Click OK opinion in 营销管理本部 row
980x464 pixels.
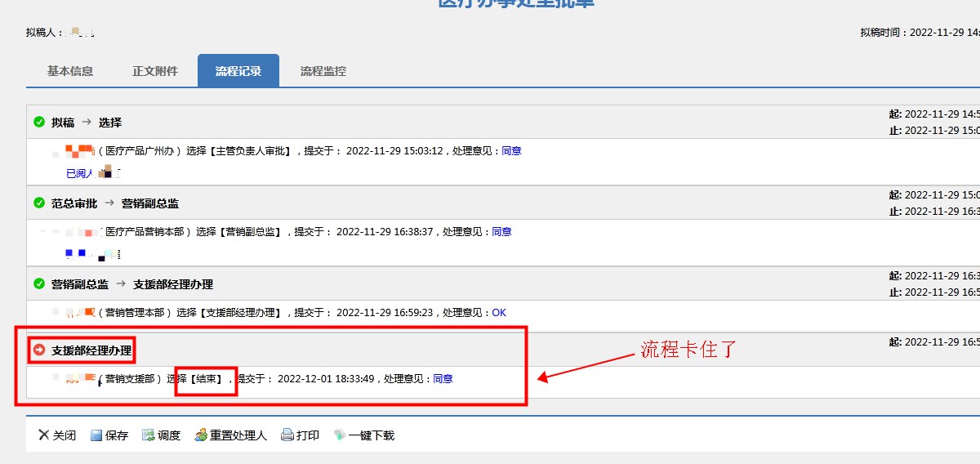point(499,313)
